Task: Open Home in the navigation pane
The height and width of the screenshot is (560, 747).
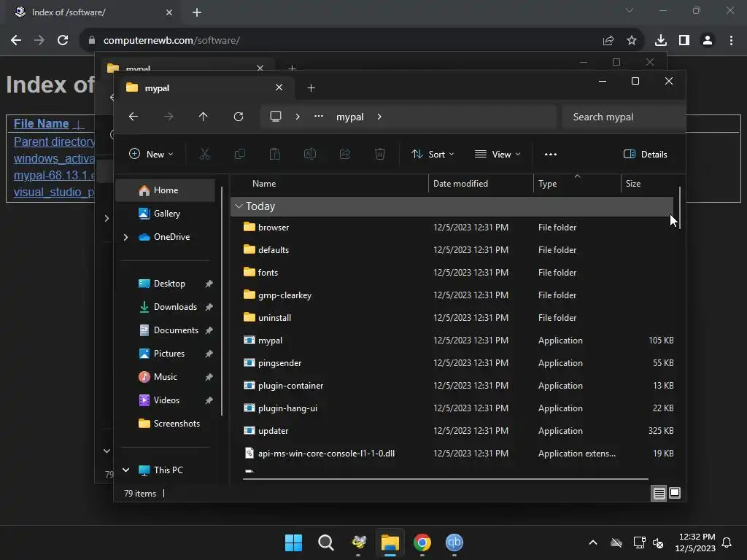Action: pyautogui.click(x=166, y=190)
